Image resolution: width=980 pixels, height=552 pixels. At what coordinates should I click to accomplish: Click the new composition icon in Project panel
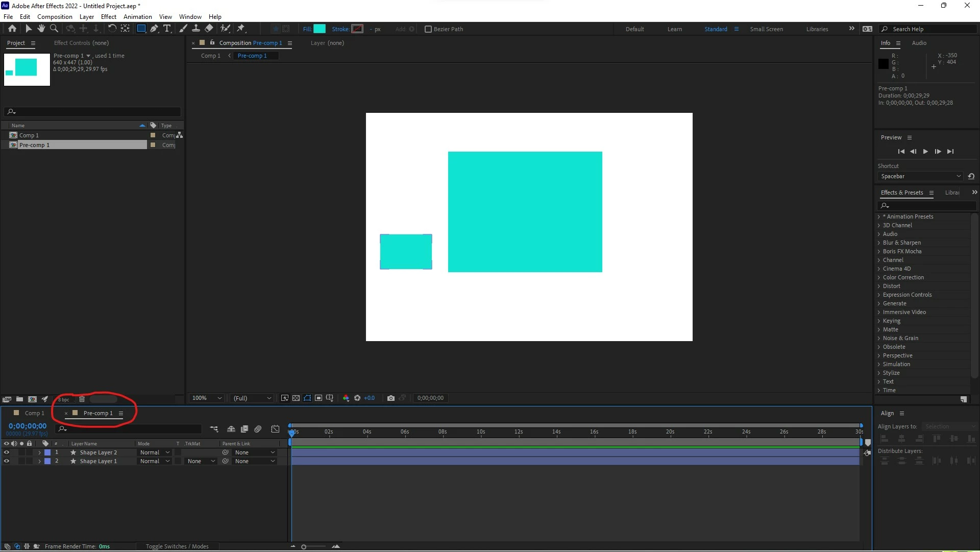pos(32,399)
